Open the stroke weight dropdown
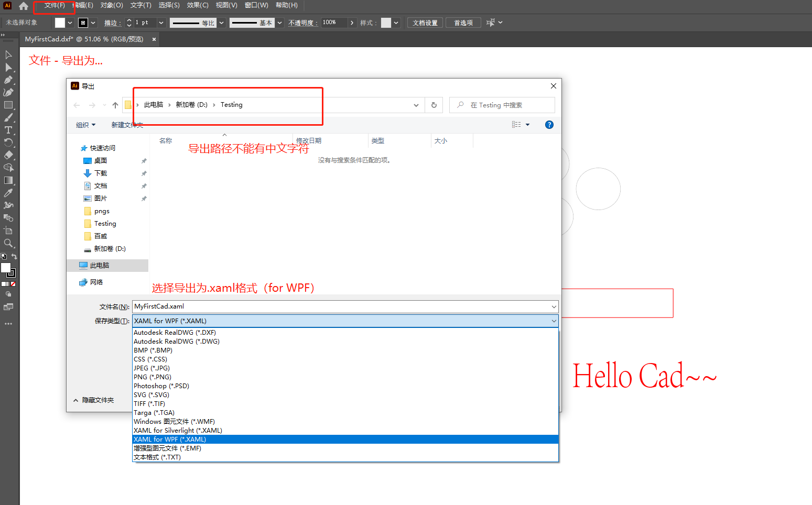Viewport: 812px width, 505px height. pos(161,23)
